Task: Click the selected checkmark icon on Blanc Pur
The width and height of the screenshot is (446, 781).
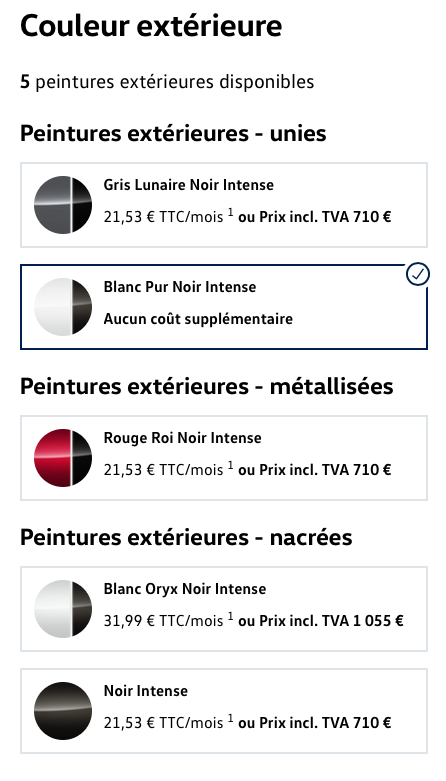Action: click(418, 274)
